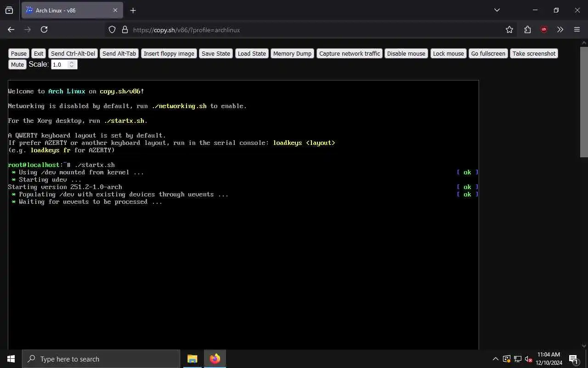Image resolution: width=588 pixels, height=368 pixels.
Task: Go forward with the forward arrow
Action: pyautogui.click(x=28, y=29)
